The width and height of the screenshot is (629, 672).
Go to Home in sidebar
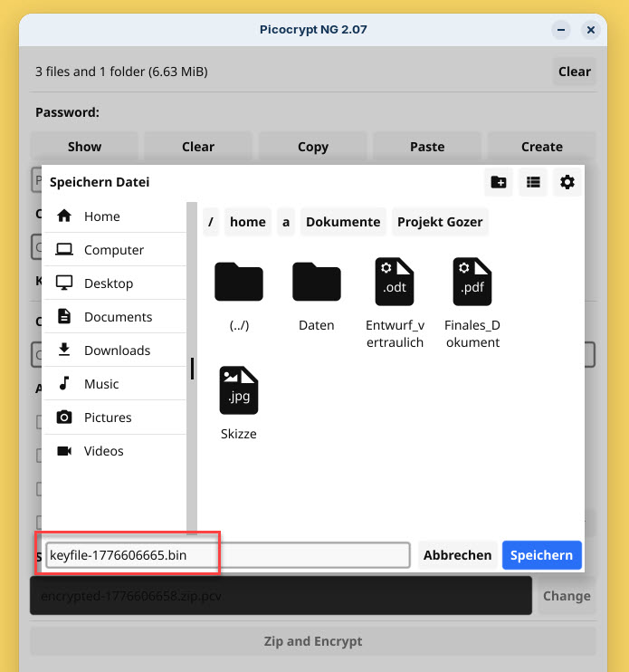(x=101, y=216)
